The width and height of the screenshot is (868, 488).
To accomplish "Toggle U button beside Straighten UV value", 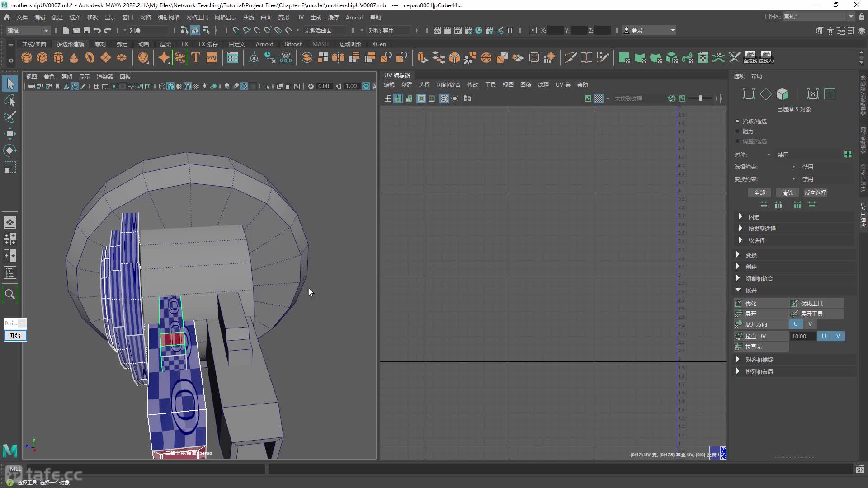I will coord(824,336).
